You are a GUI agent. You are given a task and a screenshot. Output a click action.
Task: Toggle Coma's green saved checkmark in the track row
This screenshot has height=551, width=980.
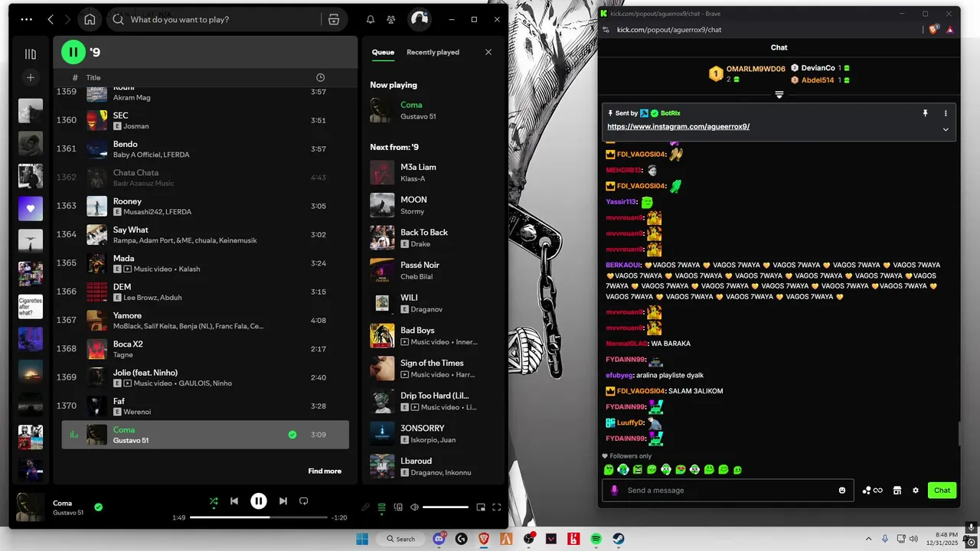tap(292, 435)
